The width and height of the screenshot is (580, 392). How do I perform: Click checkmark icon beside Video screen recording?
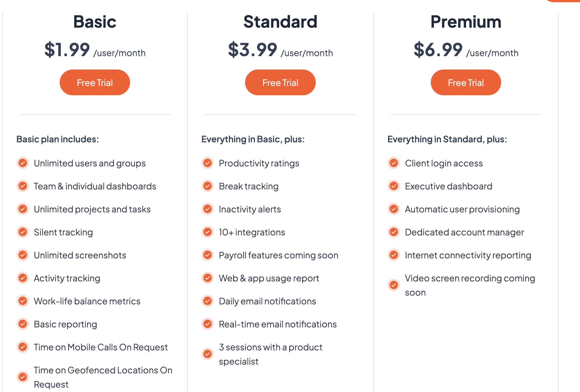click(394, 285)
